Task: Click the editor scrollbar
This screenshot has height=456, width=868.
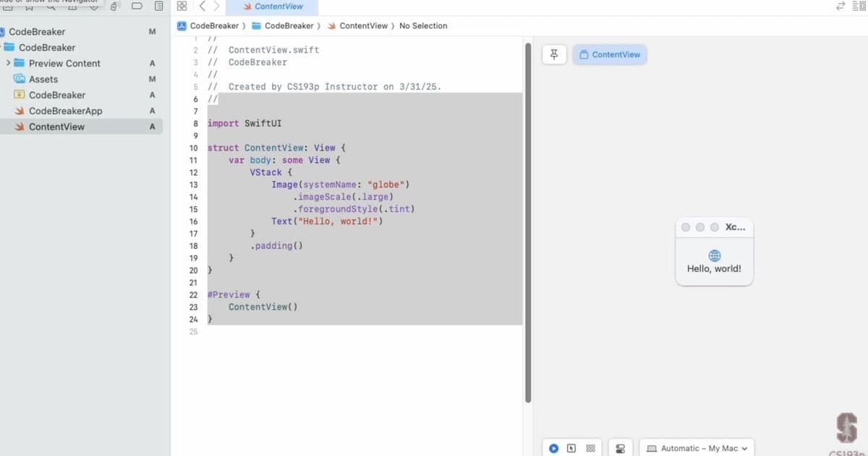Action: (x=527, y=217)
